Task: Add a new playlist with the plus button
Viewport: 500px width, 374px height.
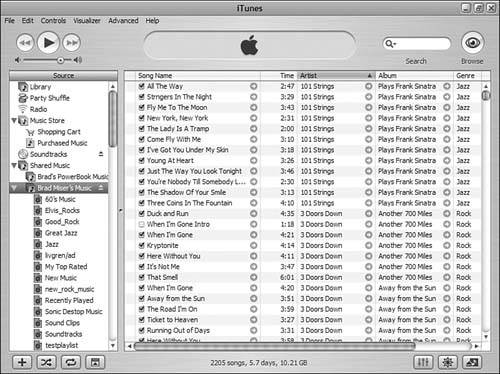Action: point(22,362)
